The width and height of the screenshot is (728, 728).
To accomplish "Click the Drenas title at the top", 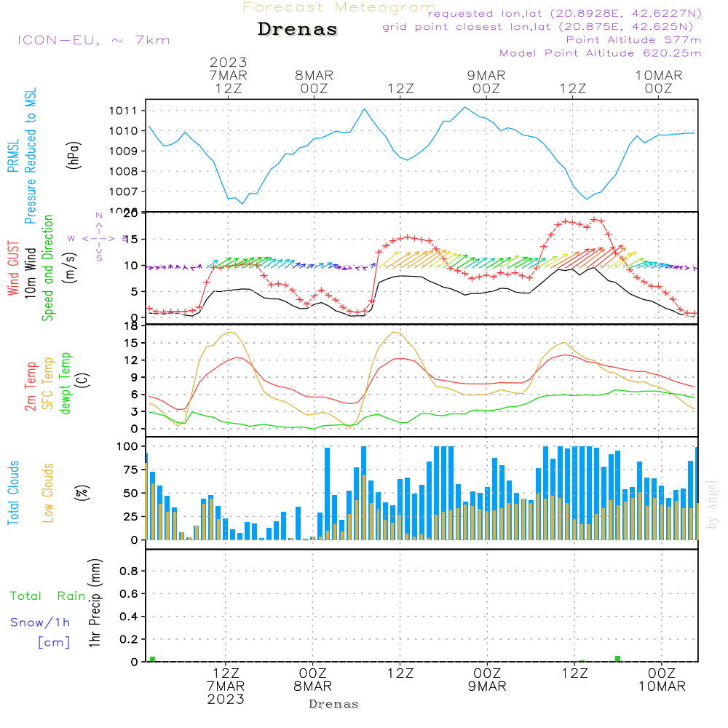I will click(x=298, y=30).
